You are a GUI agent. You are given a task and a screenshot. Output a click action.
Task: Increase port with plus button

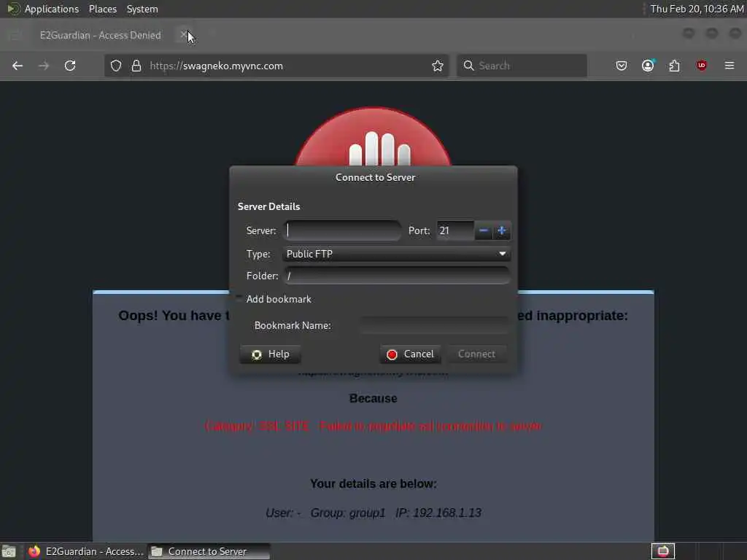pos(502,231)
